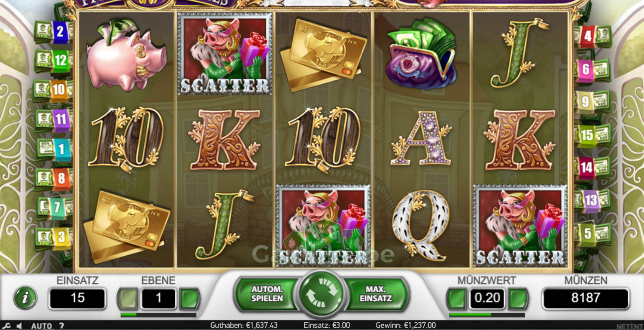Image resolution: width=644 pixels, height=330 pixels.
Task: Mute sound with the speaker icon
Action: coord(19,326)
